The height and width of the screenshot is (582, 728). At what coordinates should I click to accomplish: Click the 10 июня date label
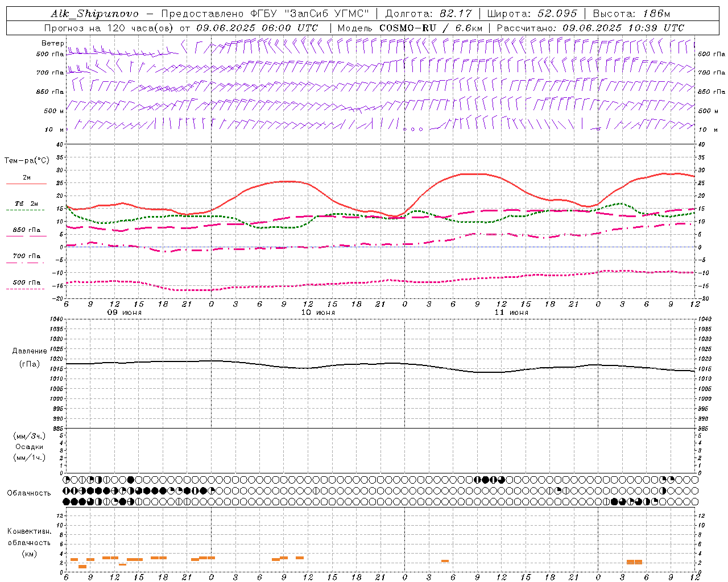tap(318, 313)
